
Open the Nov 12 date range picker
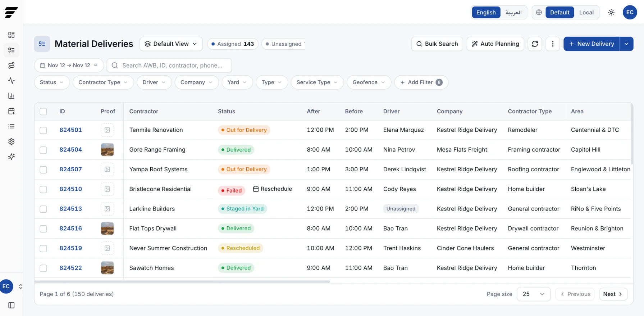coord(69,65)
